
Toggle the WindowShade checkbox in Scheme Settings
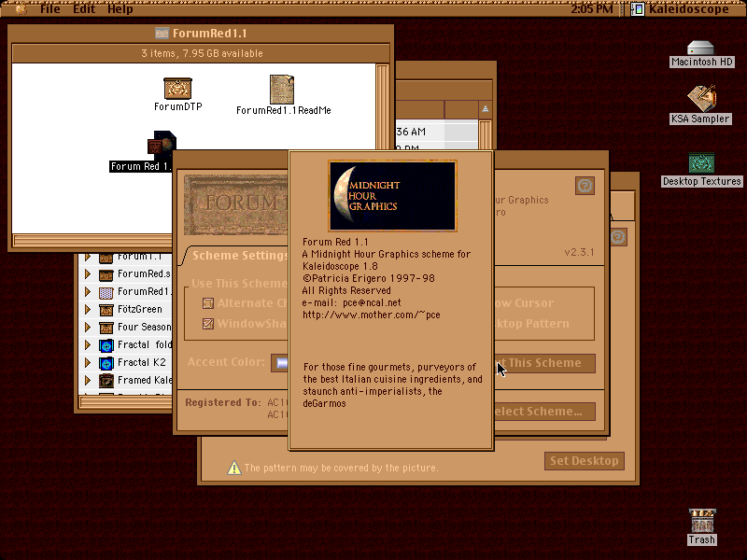208,324
